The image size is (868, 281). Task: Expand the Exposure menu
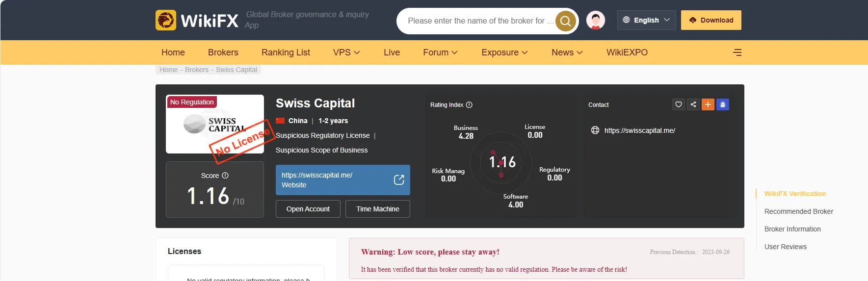point(504,52)
